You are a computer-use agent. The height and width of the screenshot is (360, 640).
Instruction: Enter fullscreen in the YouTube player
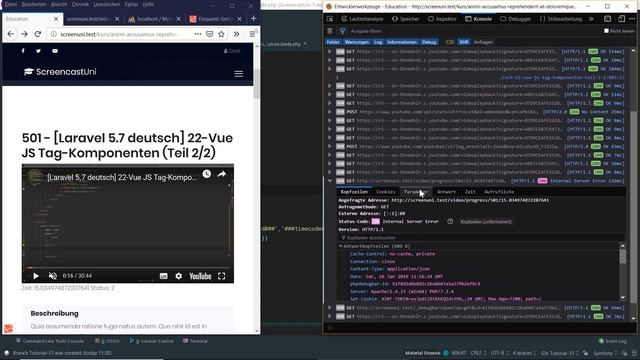222,276
